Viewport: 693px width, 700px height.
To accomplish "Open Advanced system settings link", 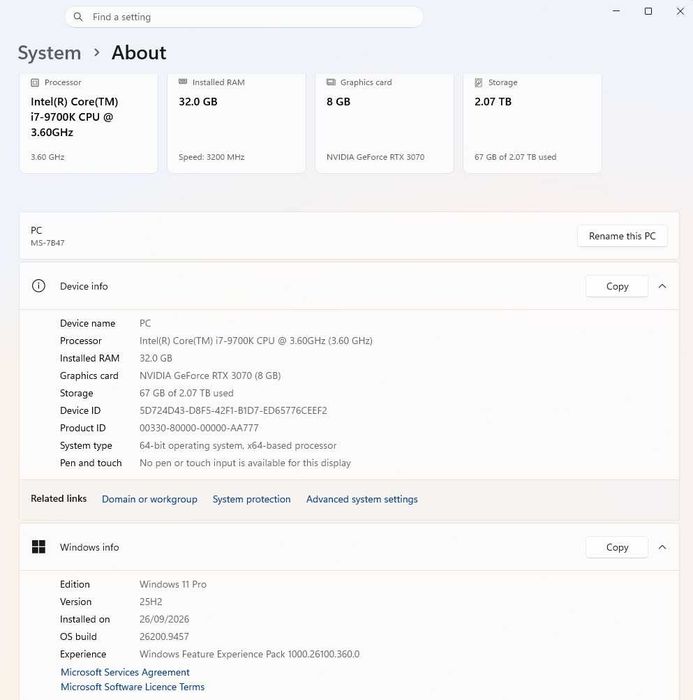I will (362, 499).
